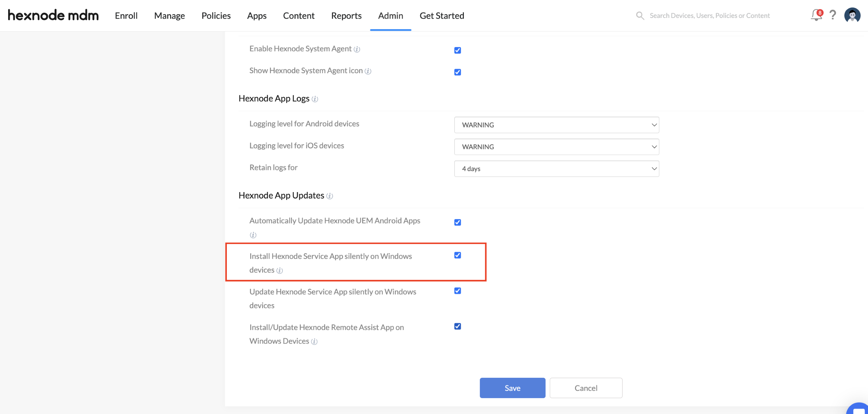868x414 pixels.
Task: Click the Update Hexnode Service App silently label
Action: point(333,298)
